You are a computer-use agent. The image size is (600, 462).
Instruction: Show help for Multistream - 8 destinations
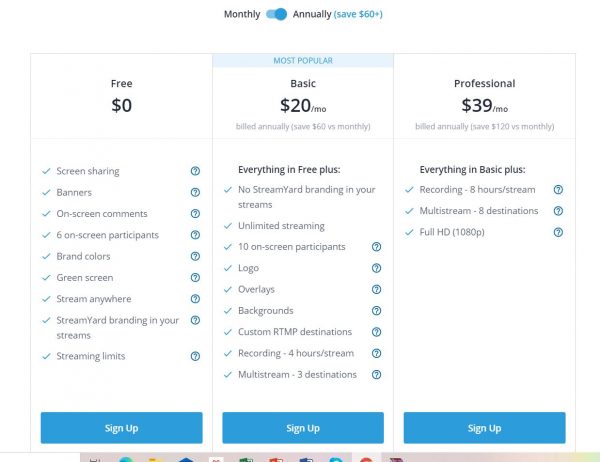[x=558, y=211]
